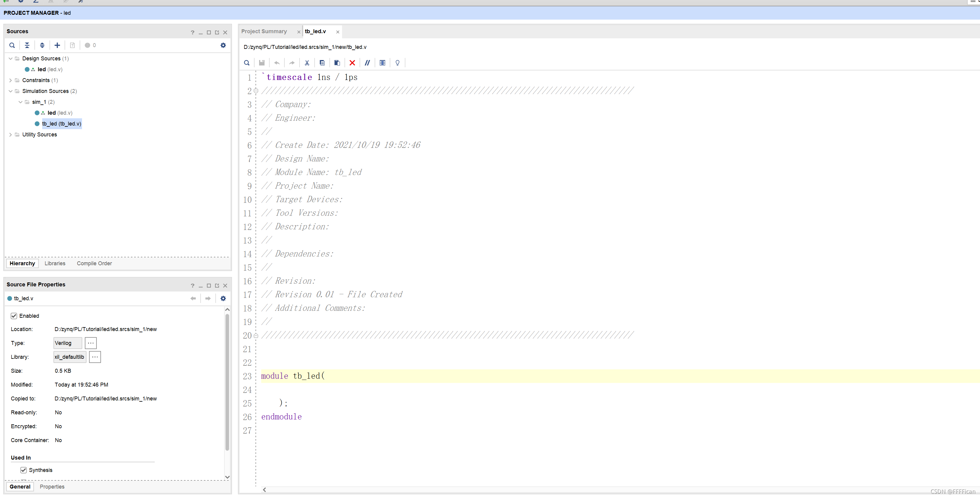This screenshot has height=497, width=980.
Task: Select General tab in properties
Action: [x=20, y=487]
